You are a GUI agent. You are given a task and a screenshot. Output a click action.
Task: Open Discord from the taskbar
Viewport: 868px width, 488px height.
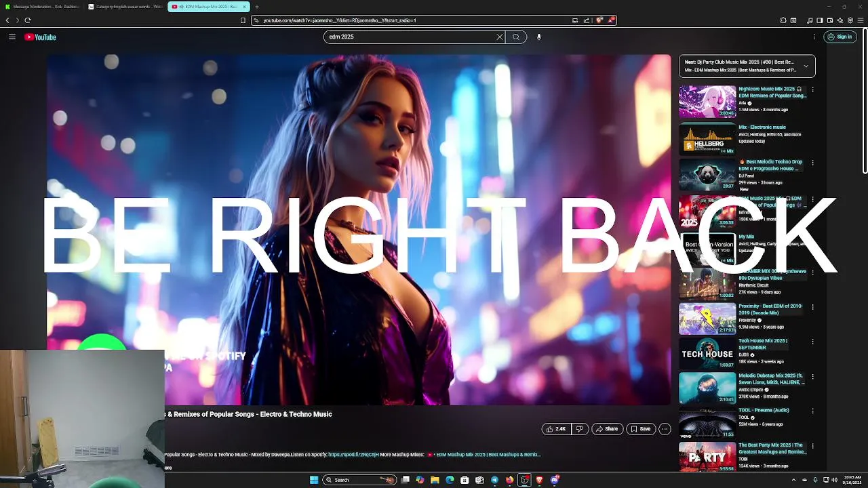[555, 480]
